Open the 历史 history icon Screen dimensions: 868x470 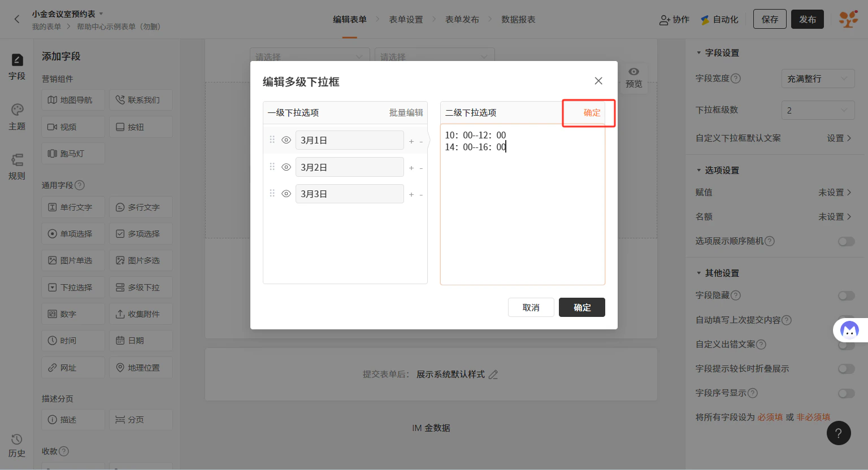[x=17, y=439]
